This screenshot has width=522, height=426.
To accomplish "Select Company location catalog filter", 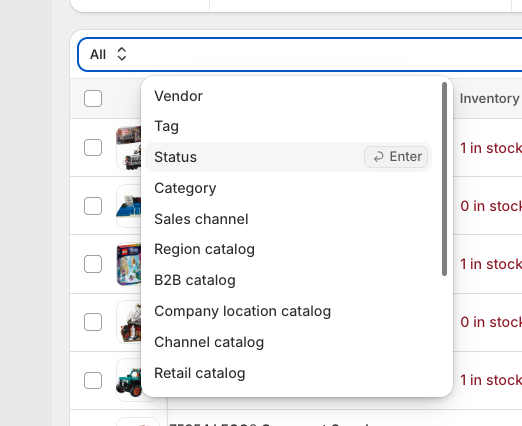I will pyautogui.click(x=288, y=311).
